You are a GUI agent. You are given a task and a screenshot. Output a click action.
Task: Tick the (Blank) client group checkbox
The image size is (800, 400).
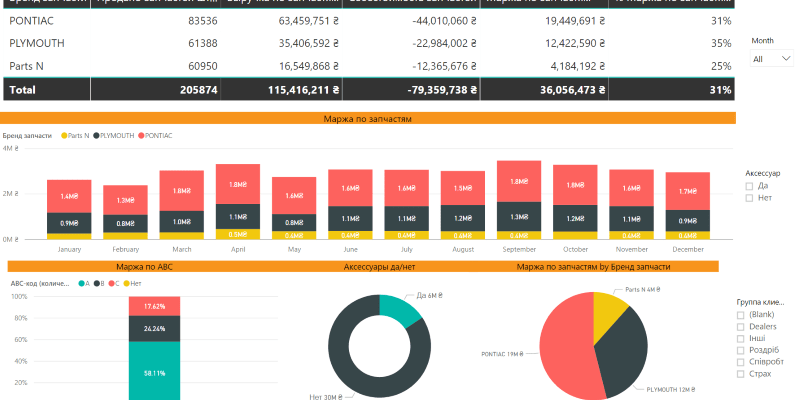tap(740, 315)
